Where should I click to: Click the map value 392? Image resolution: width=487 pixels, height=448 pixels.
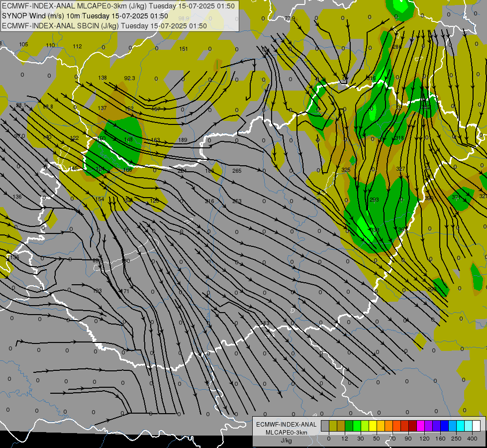point(426,107)
